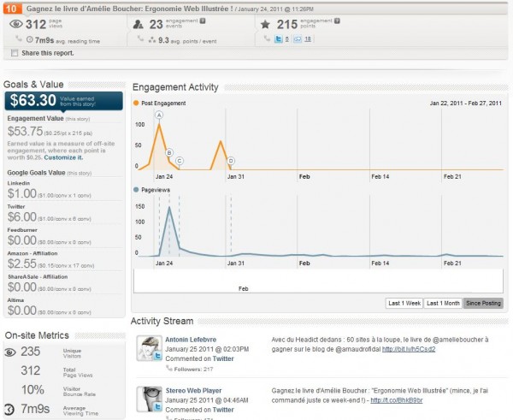513x420 pixels.
Task: Click the Amazon - Affiliation $2.55 value
Action: (x=22, y=263)
